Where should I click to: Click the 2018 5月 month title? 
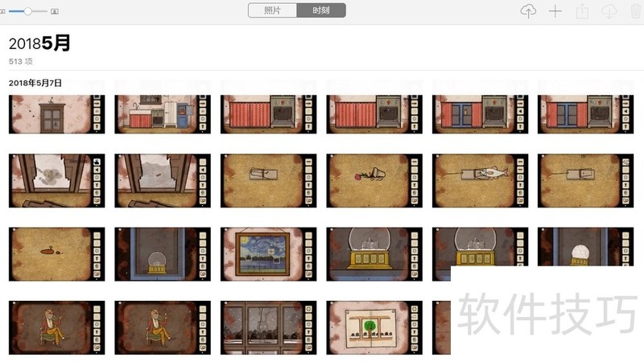(39, 43)
